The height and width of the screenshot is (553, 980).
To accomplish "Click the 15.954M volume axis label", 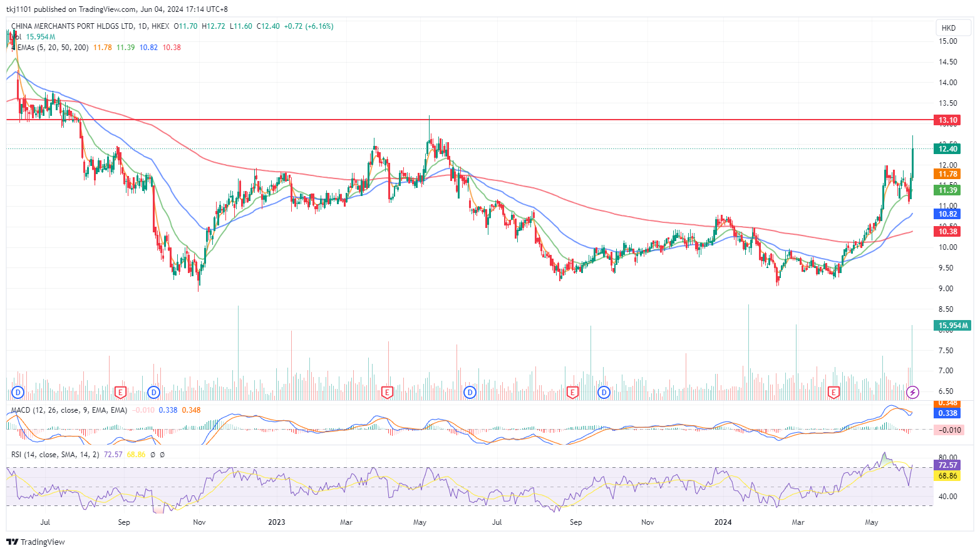I will pyautogui.click(x=952, y=326).
